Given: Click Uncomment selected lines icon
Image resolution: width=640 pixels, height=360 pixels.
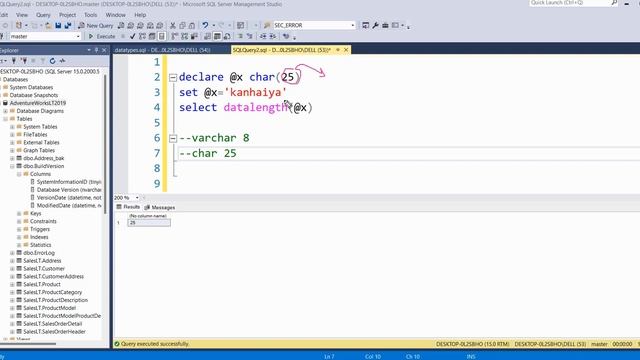Looking at the screenshot, I should click(x=250, y=36).
